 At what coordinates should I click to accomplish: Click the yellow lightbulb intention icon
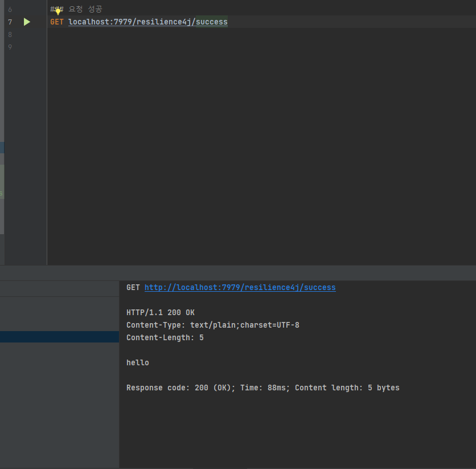tap(58, 11)
